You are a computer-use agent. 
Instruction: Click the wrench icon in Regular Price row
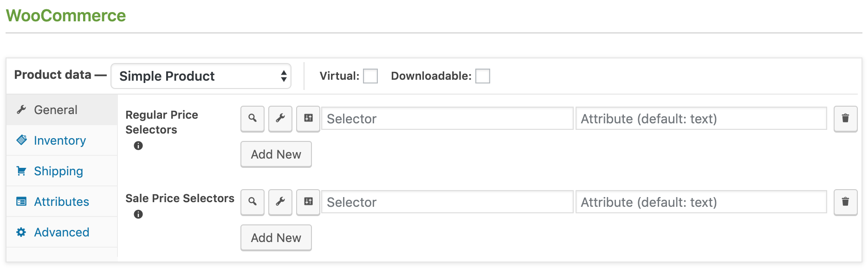click(x=280, y=119)
